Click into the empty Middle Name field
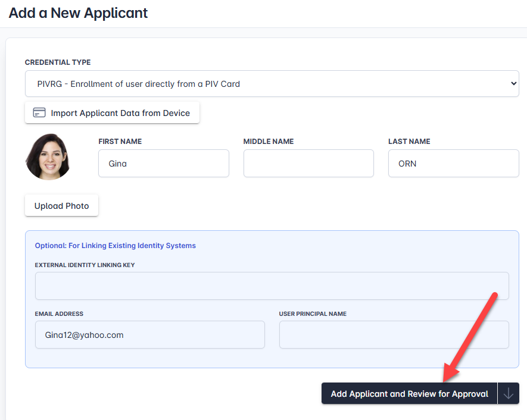527x420 pixels. click(x=308, y=164)
